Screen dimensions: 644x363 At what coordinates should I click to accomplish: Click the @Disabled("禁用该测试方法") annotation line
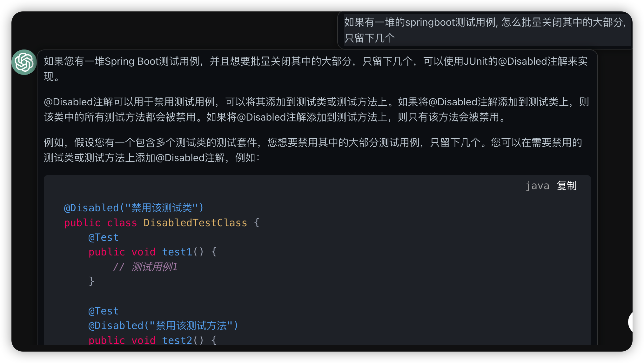click(163, 326)
